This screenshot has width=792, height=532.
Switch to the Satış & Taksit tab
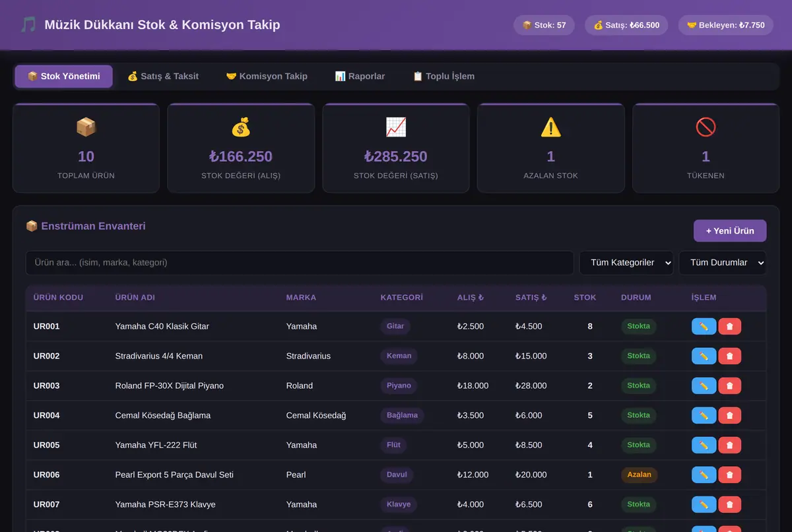163,77
